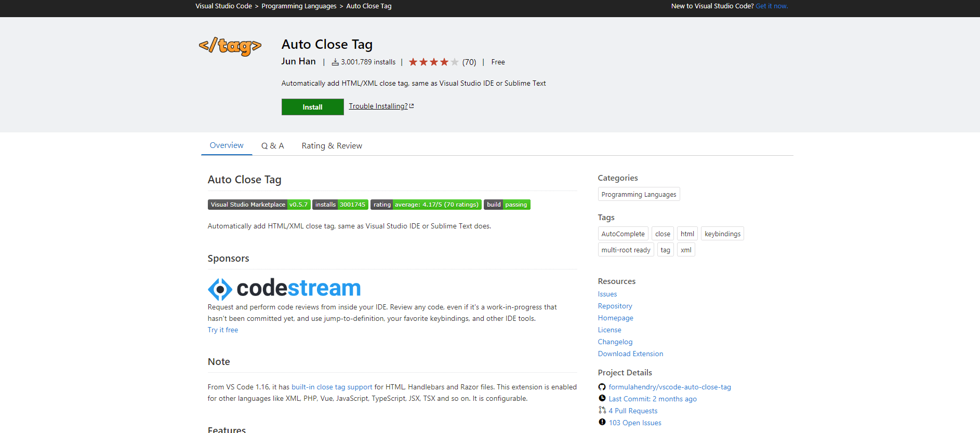Image resolution: width=980 pixels, height=433 pixels.
Task: Click the Categories heading
Action: click(618, 178)
